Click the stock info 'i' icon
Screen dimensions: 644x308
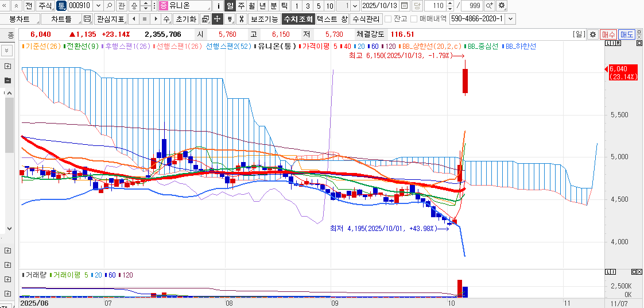(x=218, y=6)
